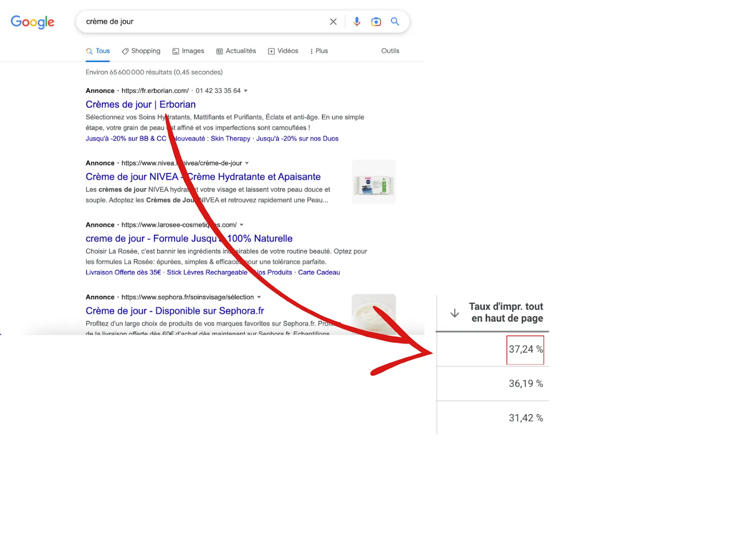This screenshot has width=756, height=536.
Task: Select the 31,42 % cell
Action: 526,418
